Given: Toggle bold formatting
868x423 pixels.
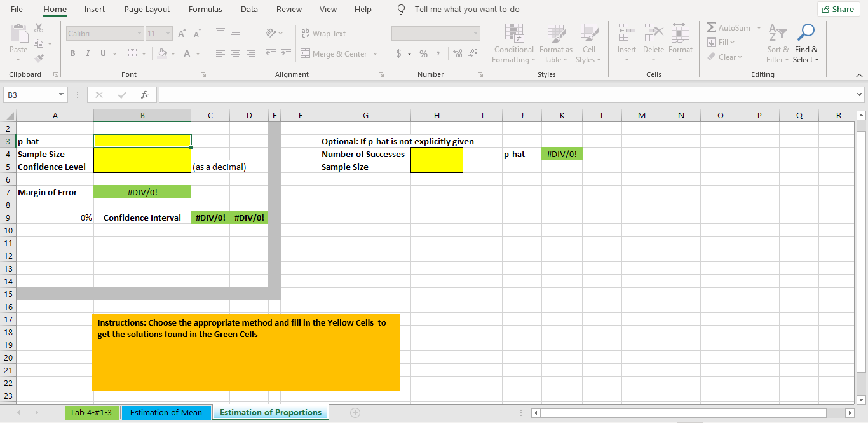Looking at the screenshot, I should point(72,53).
